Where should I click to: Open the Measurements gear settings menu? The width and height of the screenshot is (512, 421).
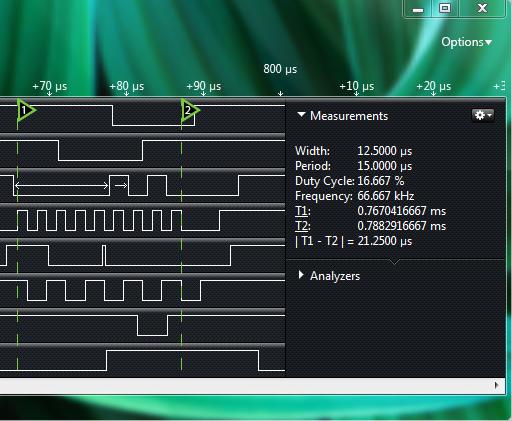[483, 115]
